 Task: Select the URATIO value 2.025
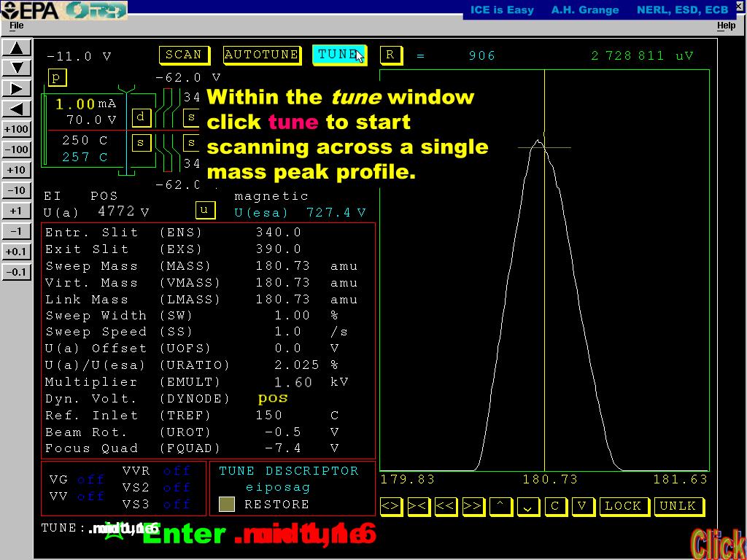[x=297, y=365]
